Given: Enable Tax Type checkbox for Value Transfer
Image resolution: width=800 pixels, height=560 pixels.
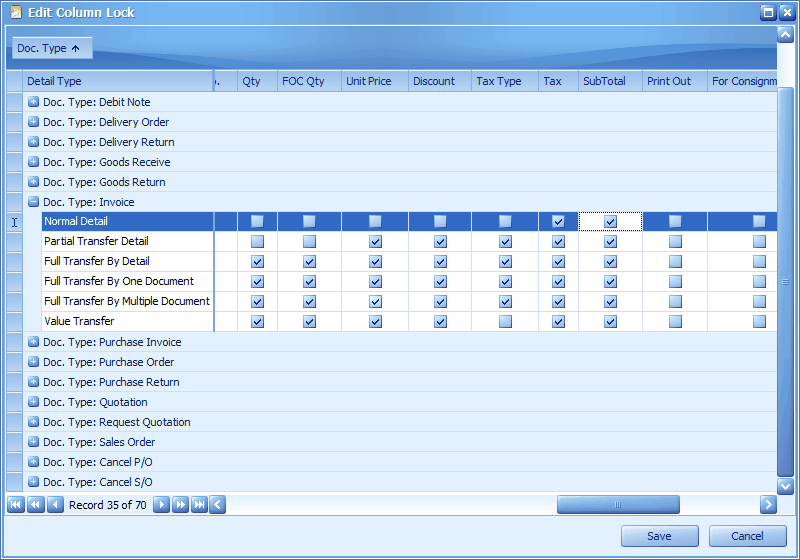Looking at the screenshot, I should (505, 321).
